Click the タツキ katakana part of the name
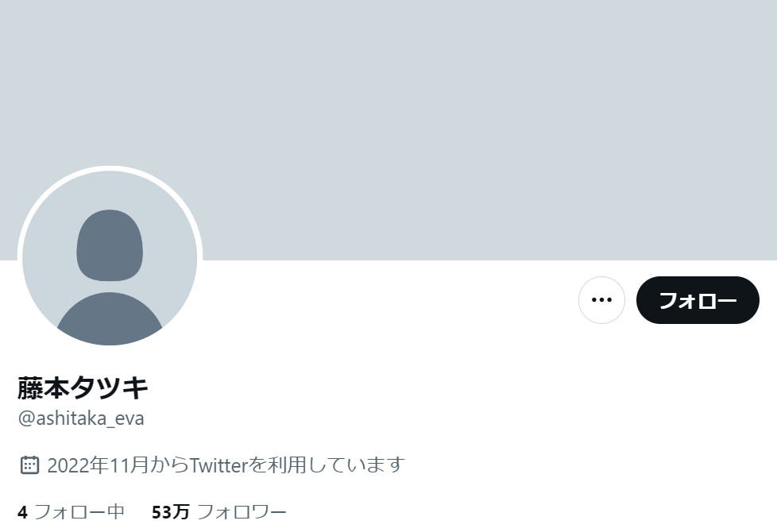Screen dimensions: 777x532 click(109, 387)
